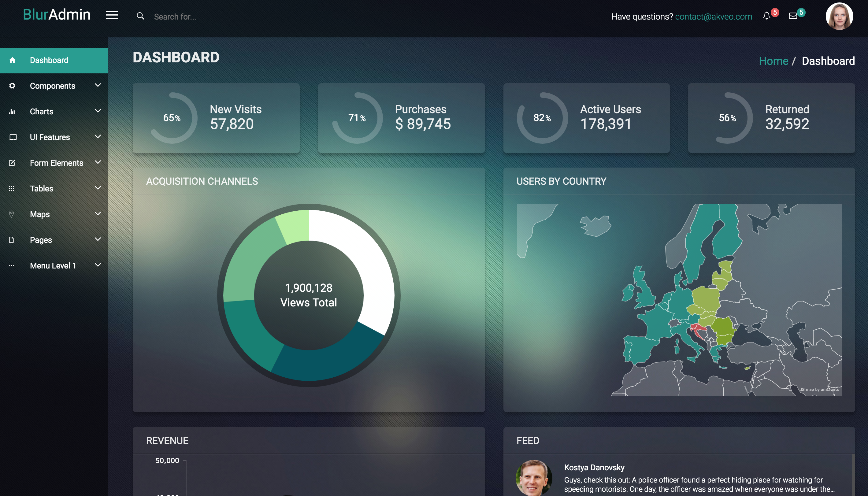This screenshot has width=868, height=496.
Task: Open the Tables menu item
Action: coord(42,188)
